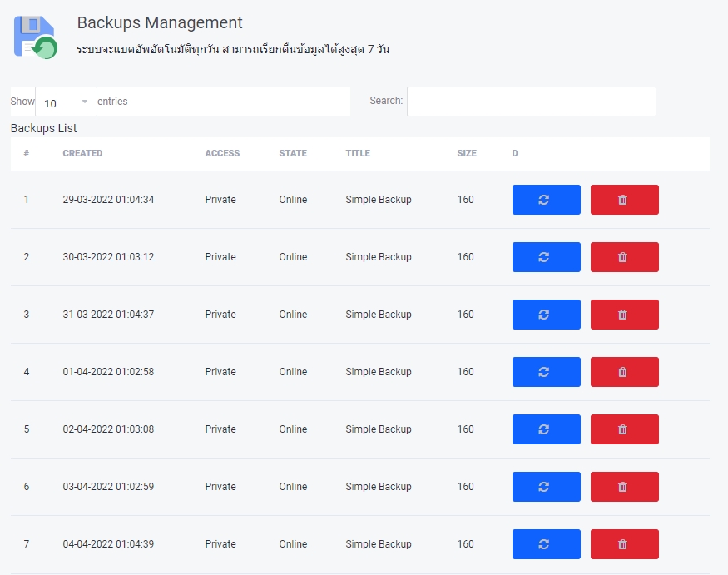
Task: Sort backups by SIZE column
Action: (x=467, y=153)
